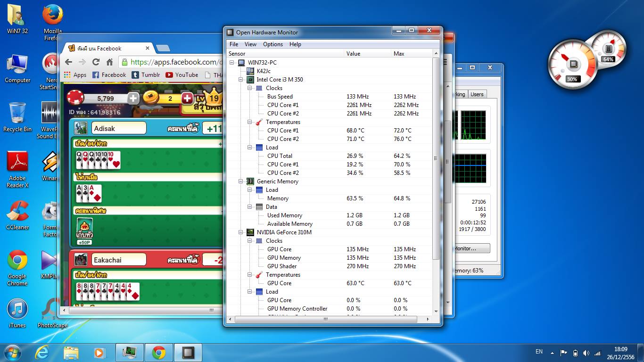Open the YouTube bookmark
The height and width of the screenshot is (362, 644).
[182, 75]
